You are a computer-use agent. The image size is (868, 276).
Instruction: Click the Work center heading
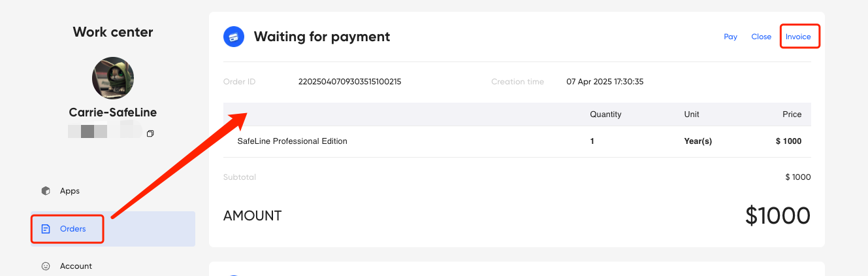(113, 32)
